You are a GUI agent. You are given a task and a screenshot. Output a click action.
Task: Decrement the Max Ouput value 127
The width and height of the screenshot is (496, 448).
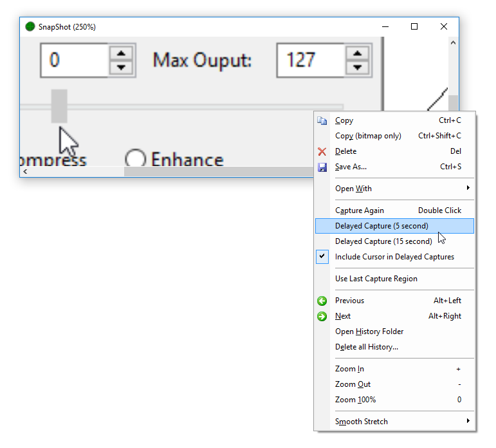pos(358,67)
